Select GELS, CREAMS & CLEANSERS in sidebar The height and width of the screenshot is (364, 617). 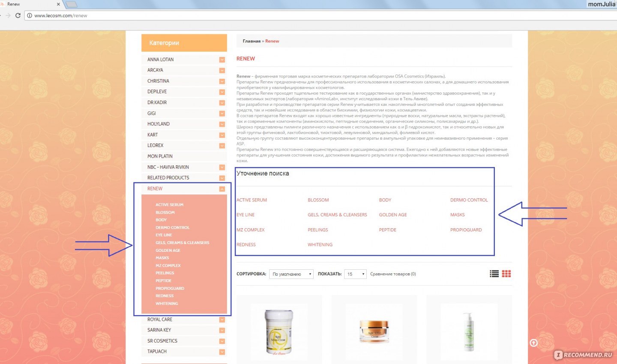pyautogui.click(x=182, y=242)
